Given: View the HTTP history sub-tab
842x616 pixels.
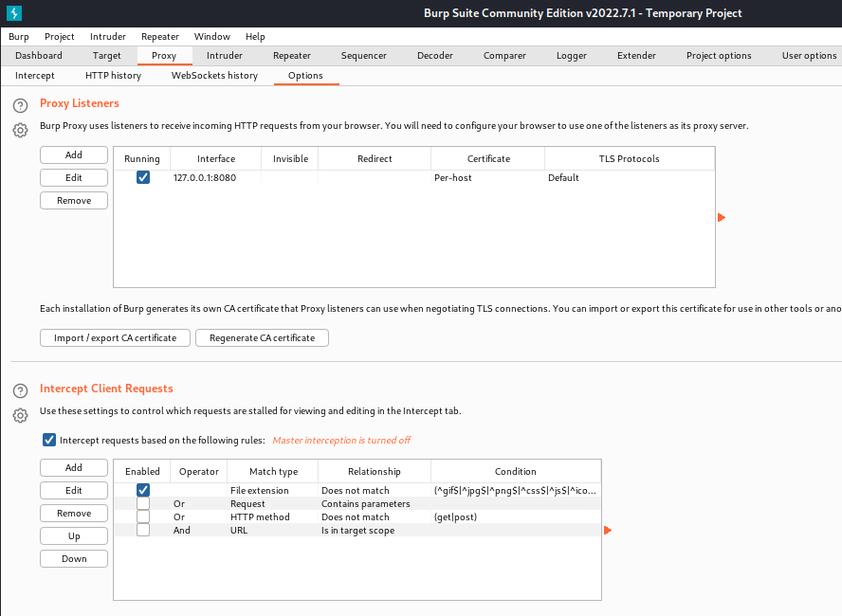Looking at the screenshot, I should tap(113, 75).
